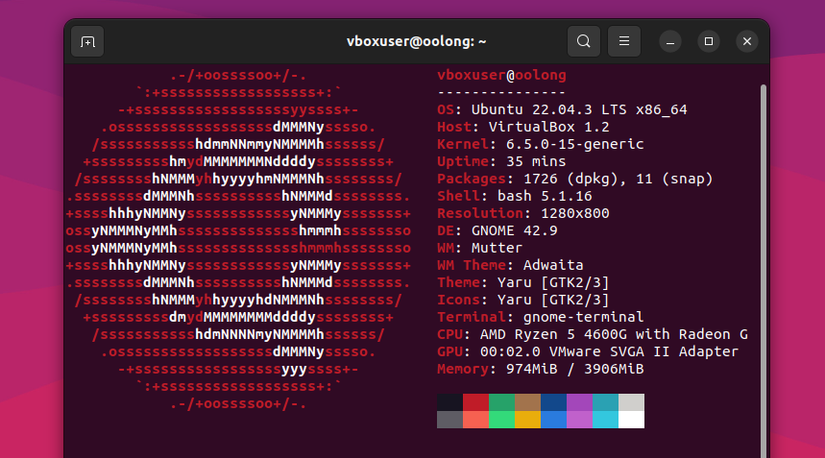
Task: Click the bright green block in bottom row
Action: pyautogui.click(x=501, y=420)
